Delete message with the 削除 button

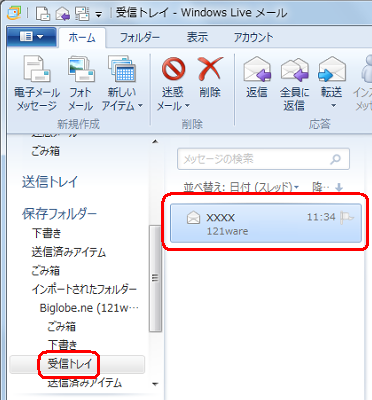(210, 77)
